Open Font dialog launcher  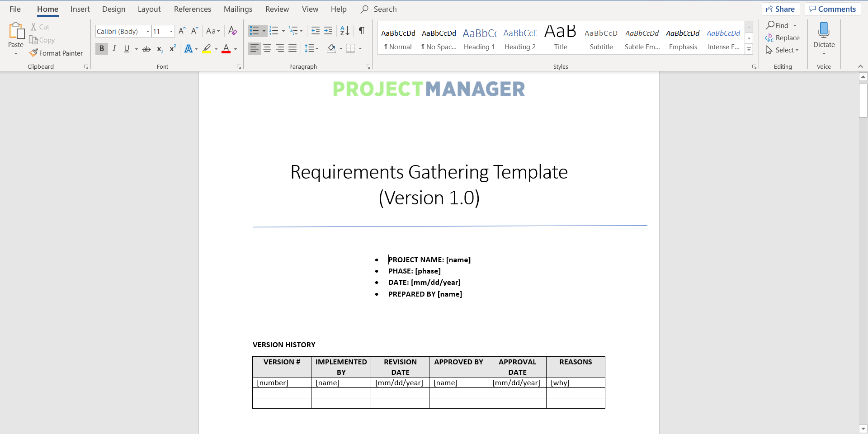[x=239, y=66]
